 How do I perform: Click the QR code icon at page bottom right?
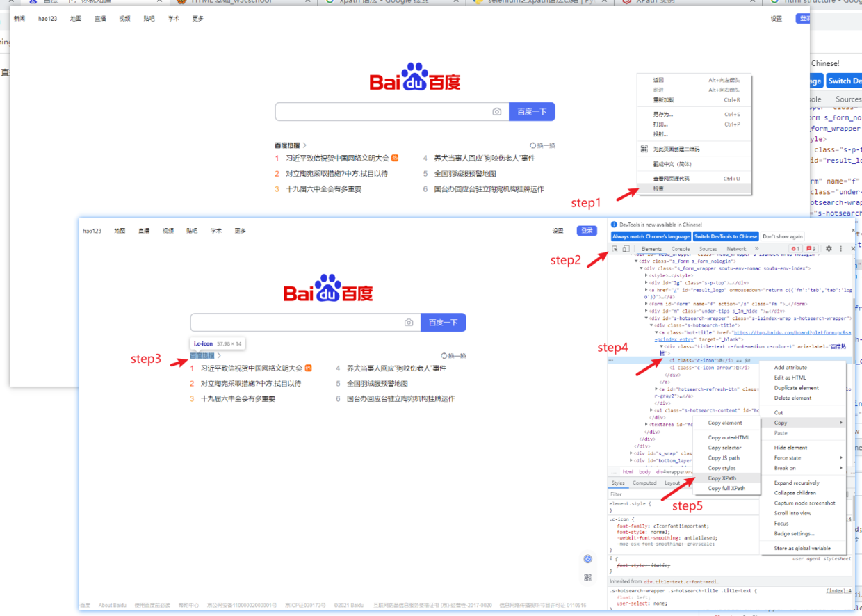coord(587,577)
